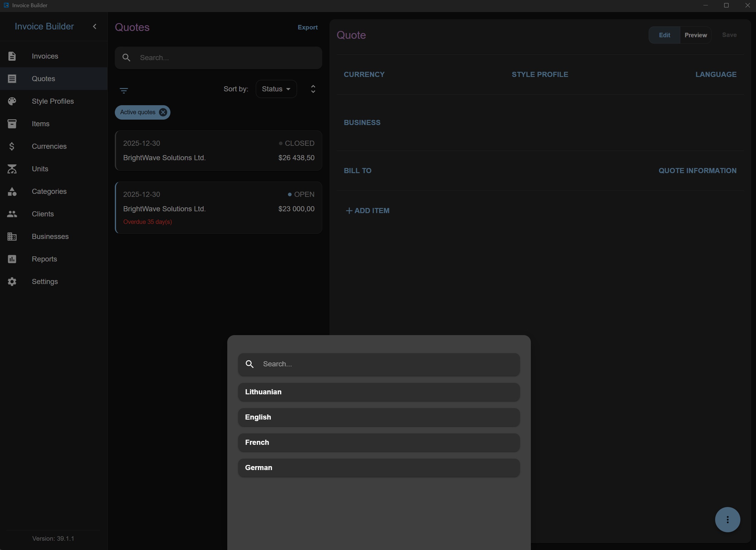
Task: Click magnifier icon in language search
Action: tap(250, 364)
